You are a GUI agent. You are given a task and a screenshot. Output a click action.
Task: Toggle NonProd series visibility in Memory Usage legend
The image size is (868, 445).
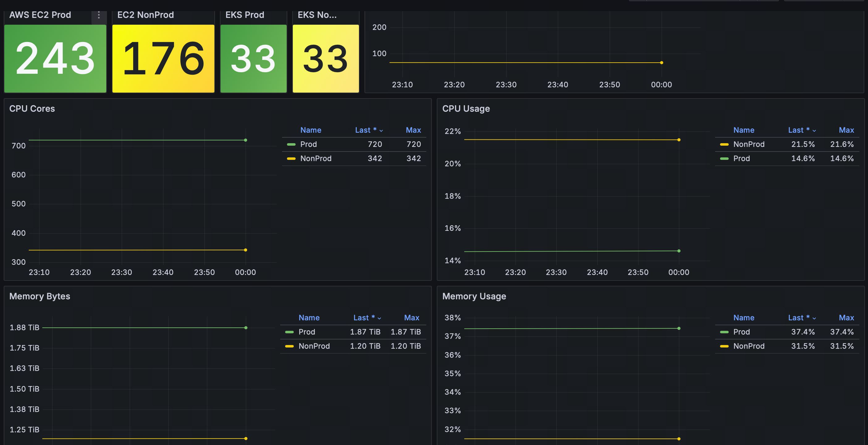tap(749, 346)
